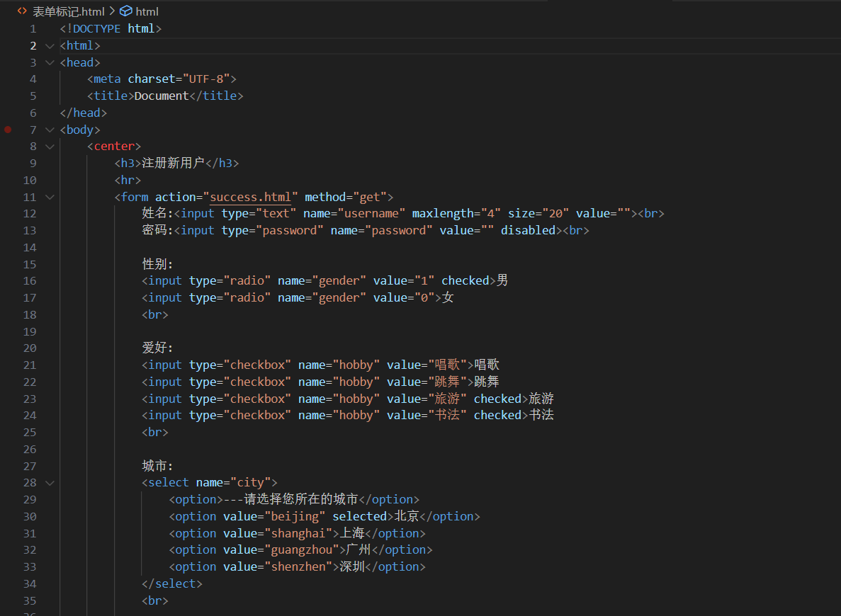Click the <br> tag on line 35
841x616 pixels.
click(x=155, y=601)
